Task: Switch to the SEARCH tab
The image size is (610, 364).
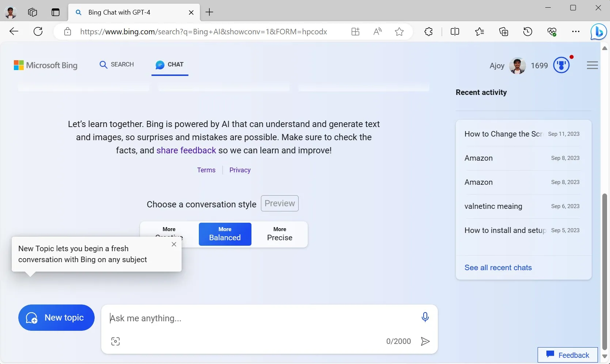Action: [x=117, y=64]
